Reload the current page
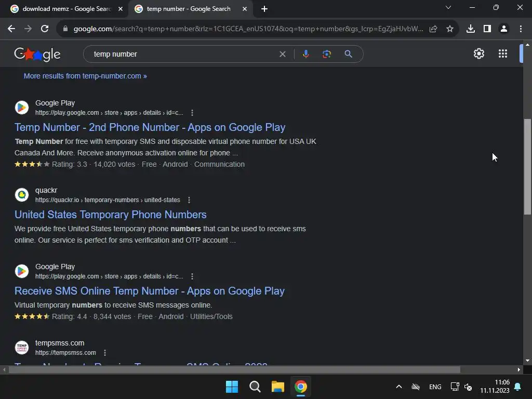The width and height of the screenshot is (532, 399). click(x=45, y=29)
